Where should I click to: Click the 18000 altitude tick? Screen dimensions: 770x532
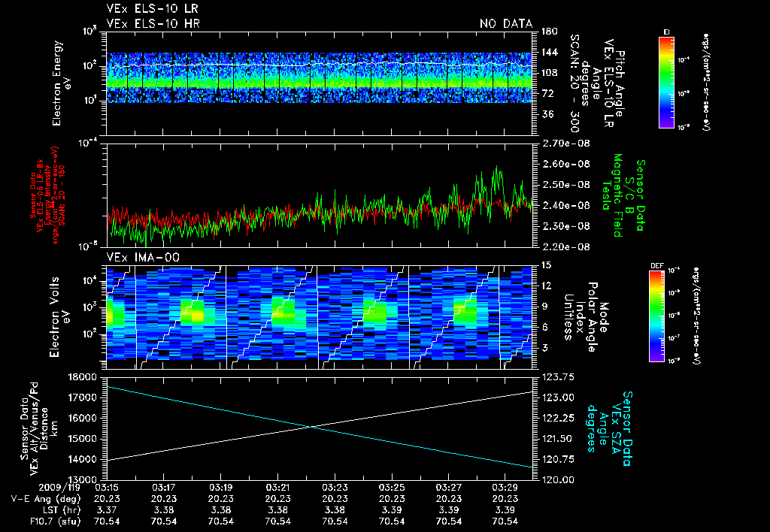tap(84, 377)
